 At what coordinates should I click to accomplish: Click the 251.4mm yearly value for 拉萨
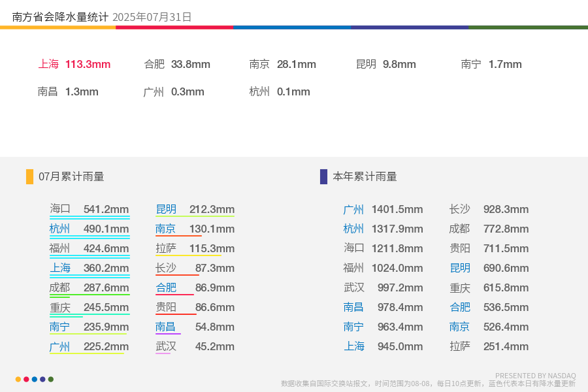pyautogui.click(x=506, y=346)
